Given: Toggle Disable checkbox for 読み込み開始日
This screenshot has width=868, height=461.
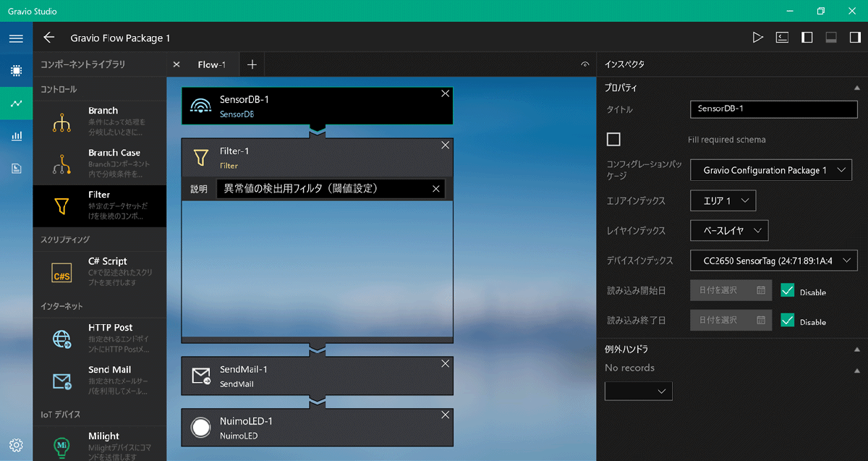Looking at the screenshot, I should pyautogui.click(x=788, y=290).
